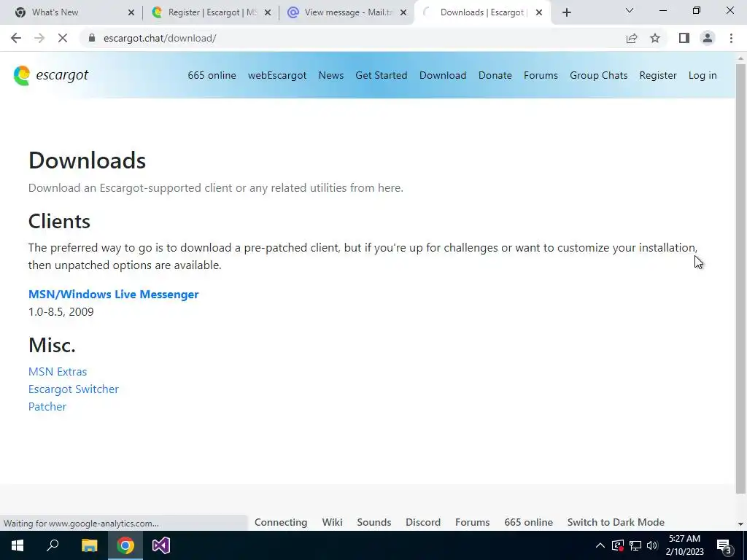
Task: Switch to Dark Mode
Action: pos(616,522)
